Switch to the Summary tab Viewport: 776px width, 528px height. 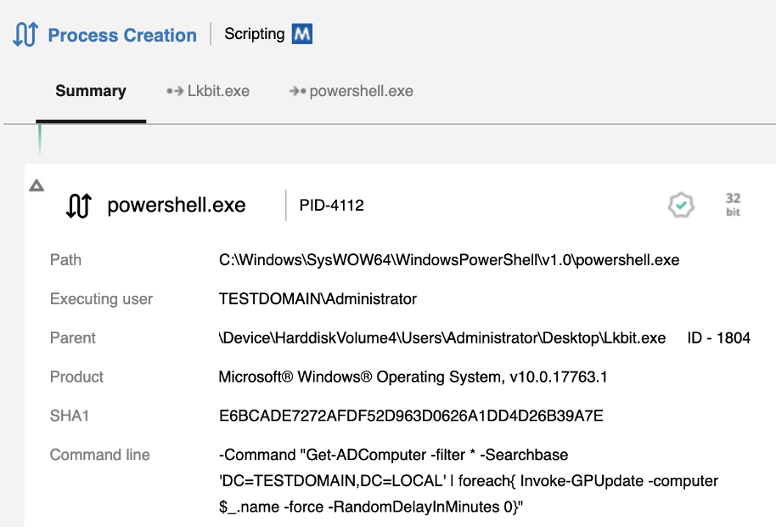pos(91,91)
